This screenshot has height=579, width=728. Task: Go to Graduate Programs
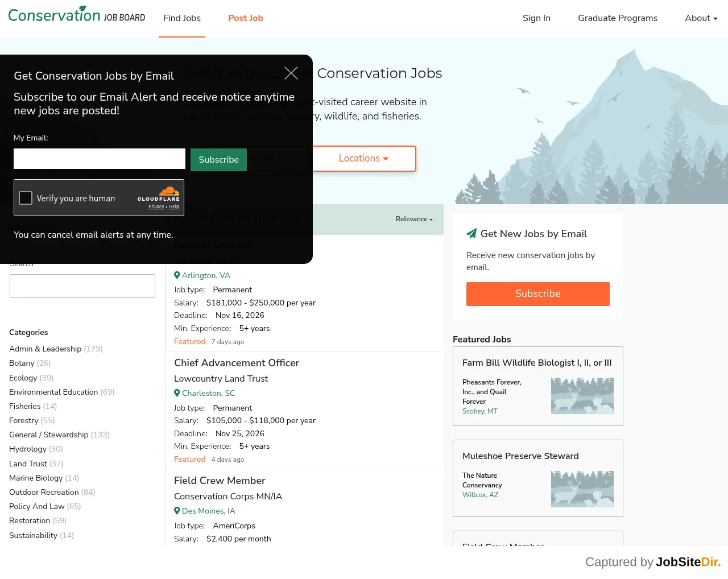tap(618, 18)
